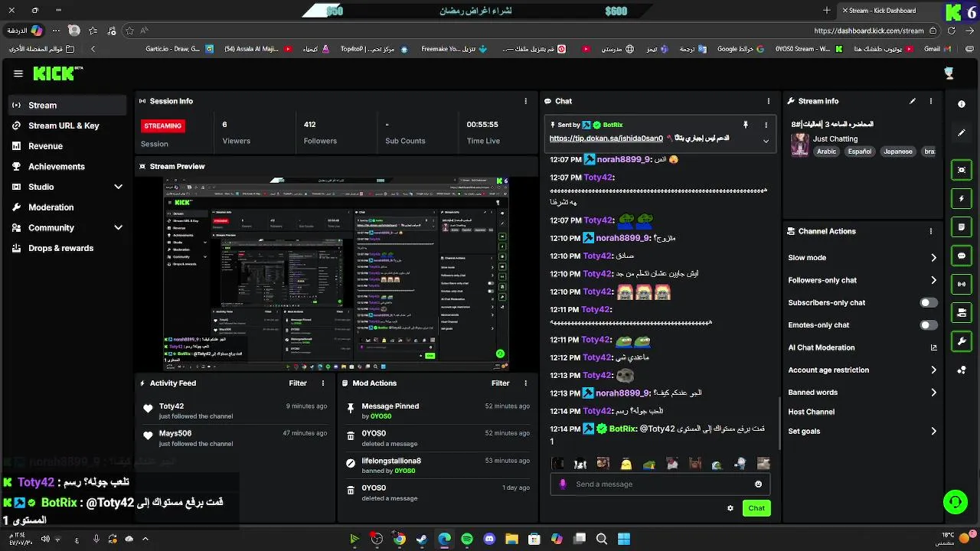Toggle the lightning bolt widget icon

(x=962, y=199)
